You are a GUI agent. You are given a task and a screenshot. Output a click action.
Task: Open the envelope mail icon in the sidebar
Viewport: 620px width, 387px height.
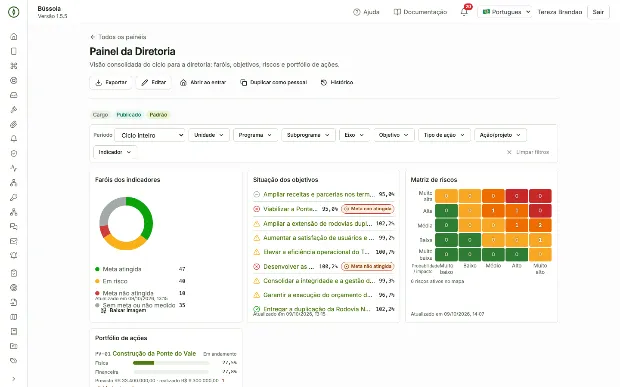click(x=13, y=241)
